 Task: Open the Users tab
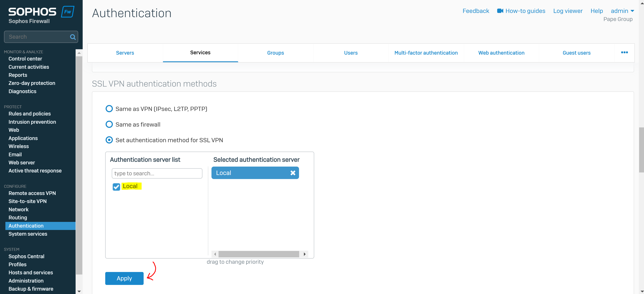(x=351, y=53)
